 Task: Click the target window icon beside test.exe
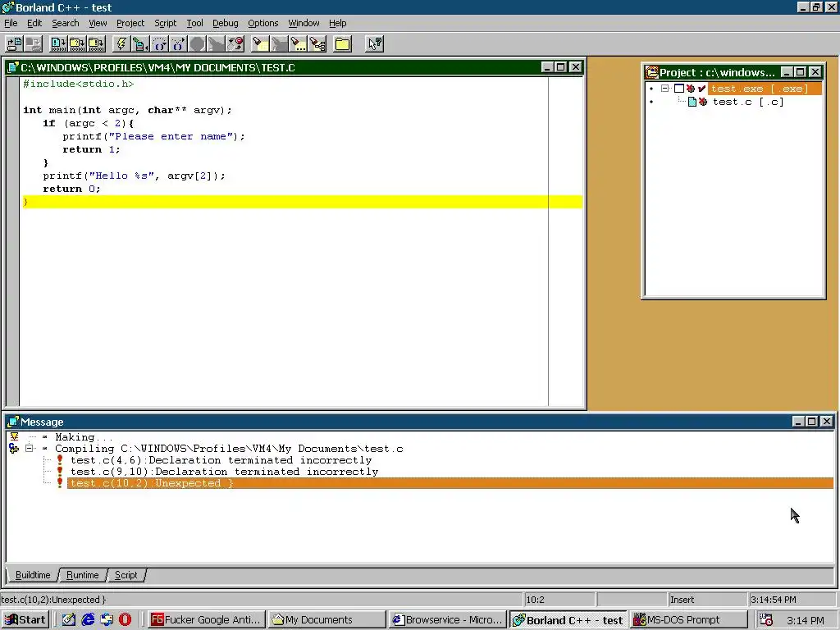[x=679, y=89]
